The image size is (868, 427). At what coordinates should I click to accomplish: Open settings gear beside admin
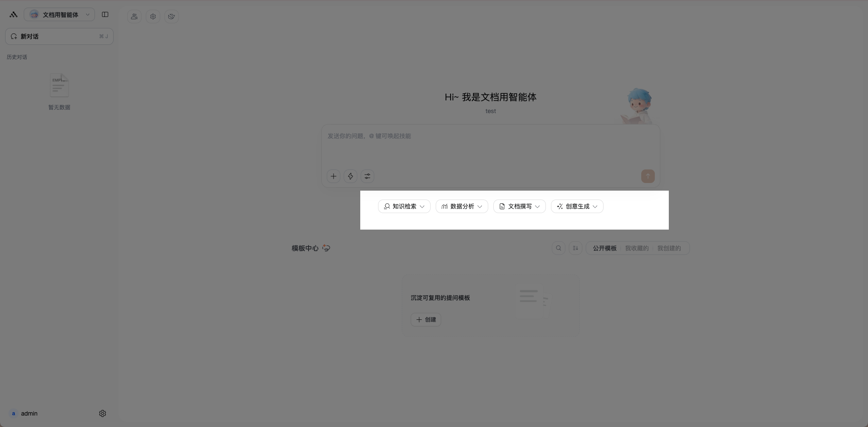click(x=103, y=413)
